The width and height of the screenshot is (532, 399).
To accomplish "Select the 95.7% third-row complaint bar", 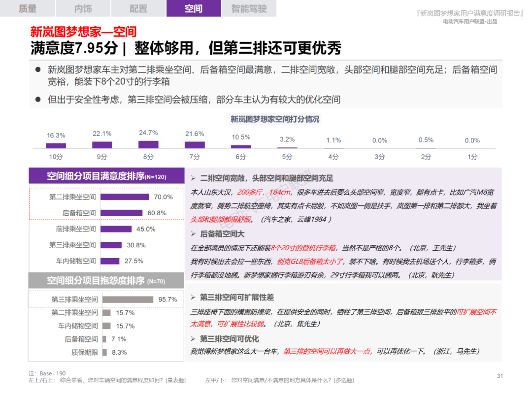I will (x=134, y=299).
